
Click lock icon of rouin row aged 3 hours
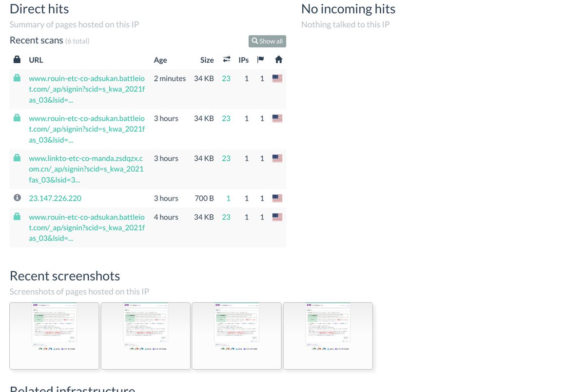coord(17,118)
